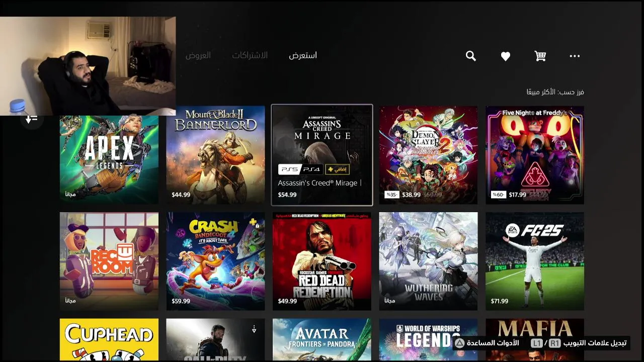Click the download arrow icon on Call of Duty tile
Viewport: 644px width, 362px height.
[254, 329]
